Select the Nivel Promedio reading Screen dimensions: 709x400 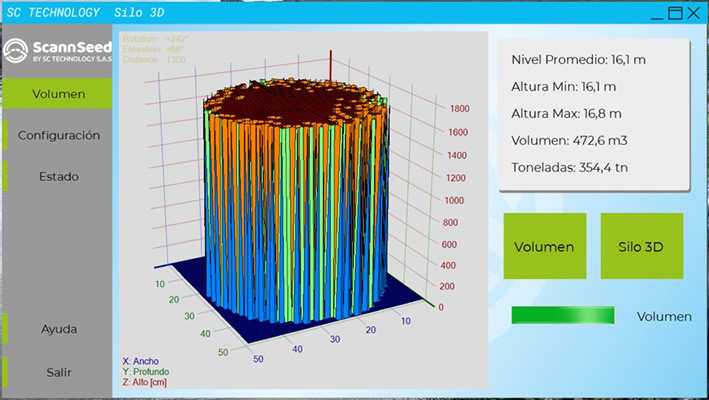coord(578,60)
